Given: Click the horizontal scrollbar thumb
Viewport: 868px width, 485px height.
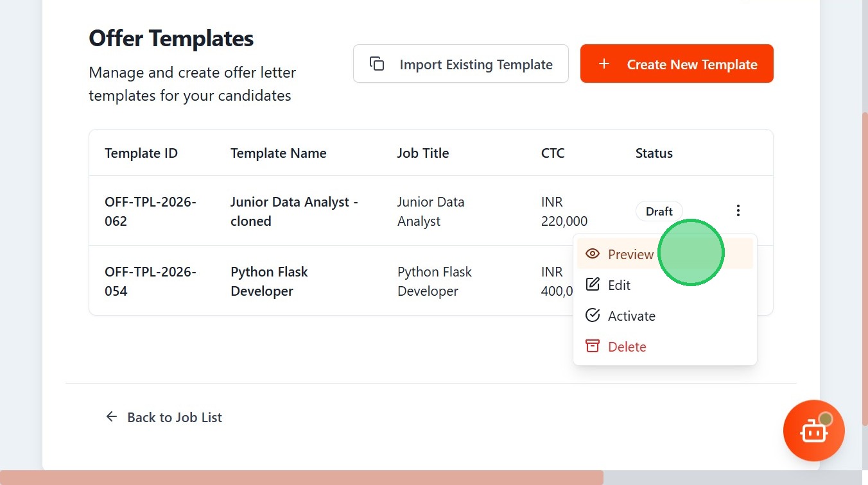Looking at the screenshot, I should (x=302, y=478).
